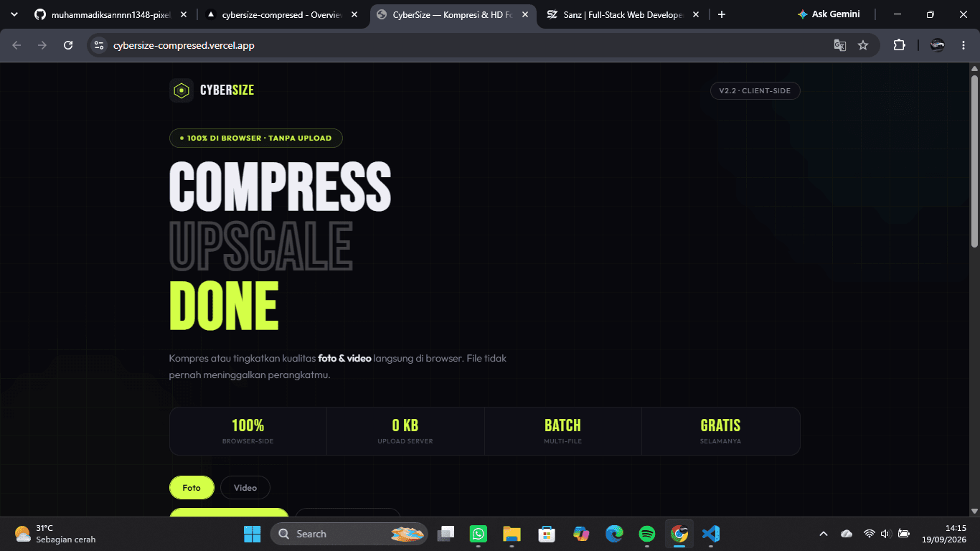Open Microsoft Store from the taskbar
This screenshot has height=551, width=980.
click(x=547, y=534)
